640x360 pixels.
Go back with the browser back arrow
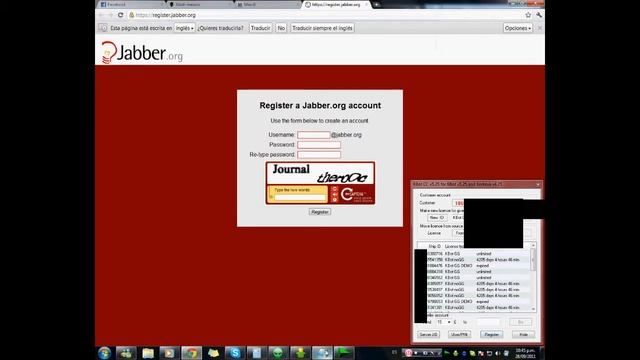[x=101, y=15]
